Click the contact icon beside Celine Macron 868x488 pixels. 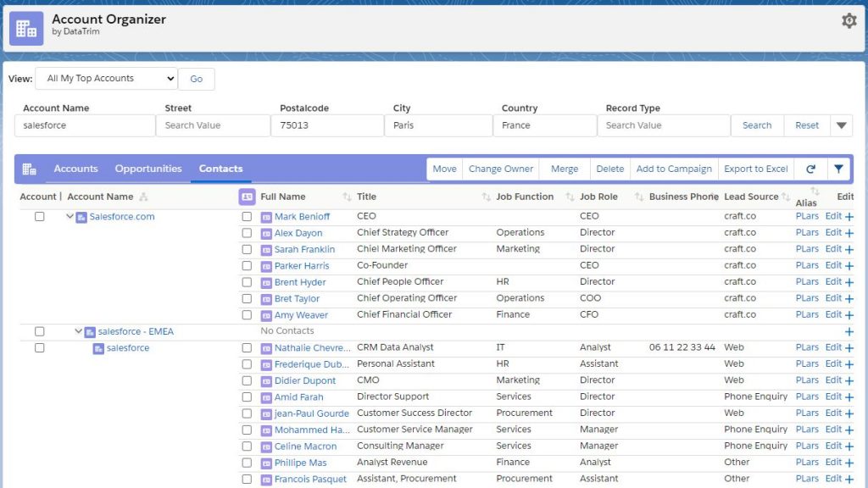266,446
